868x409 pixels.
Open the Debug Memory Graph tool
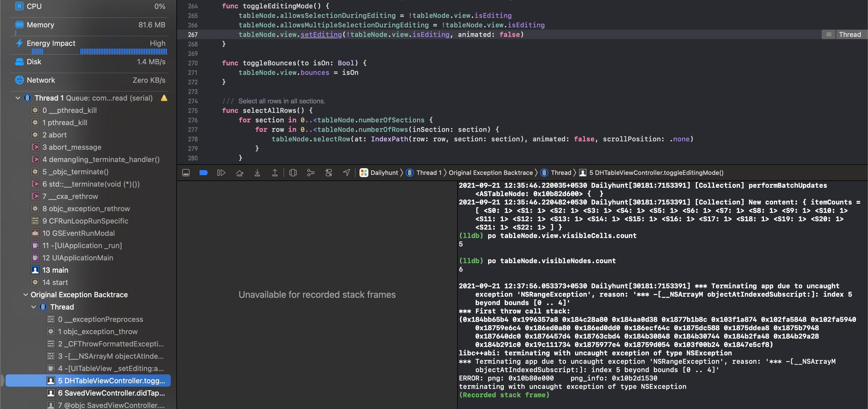(x=311, y=173)
